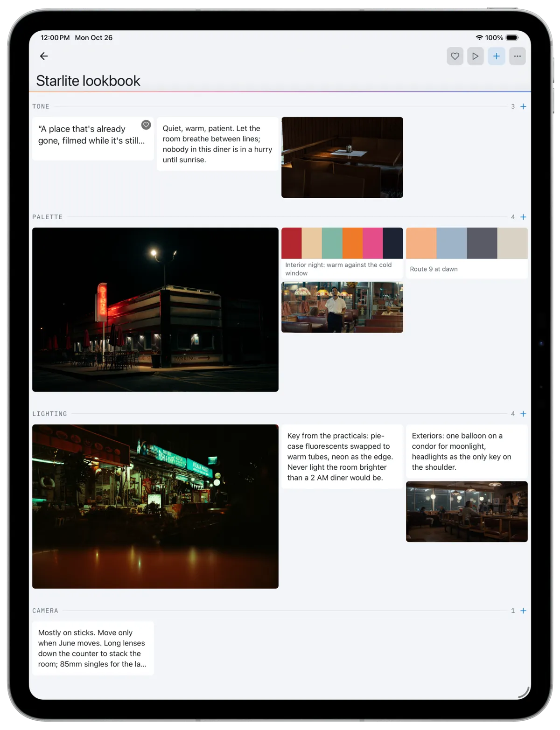This screenshot has height=730, width=560.
Task: Select the PALETTE section header
Action: [47, 217]
